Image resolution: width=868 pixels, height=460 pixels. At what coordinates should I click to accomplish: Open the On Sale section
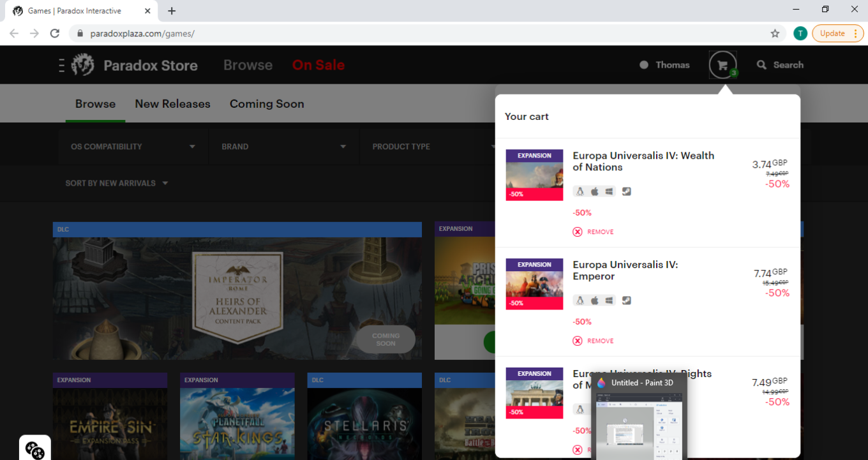318,65
